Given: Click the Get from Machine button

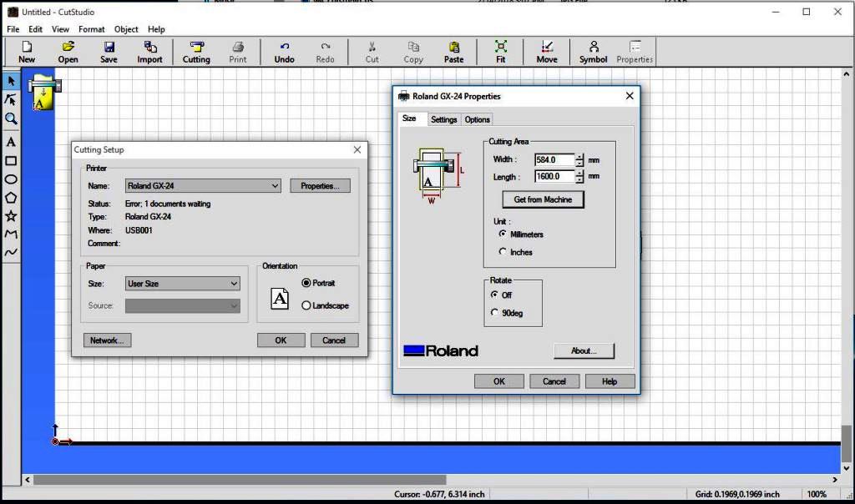Looking at the screenshot, I should coord(543,199).
